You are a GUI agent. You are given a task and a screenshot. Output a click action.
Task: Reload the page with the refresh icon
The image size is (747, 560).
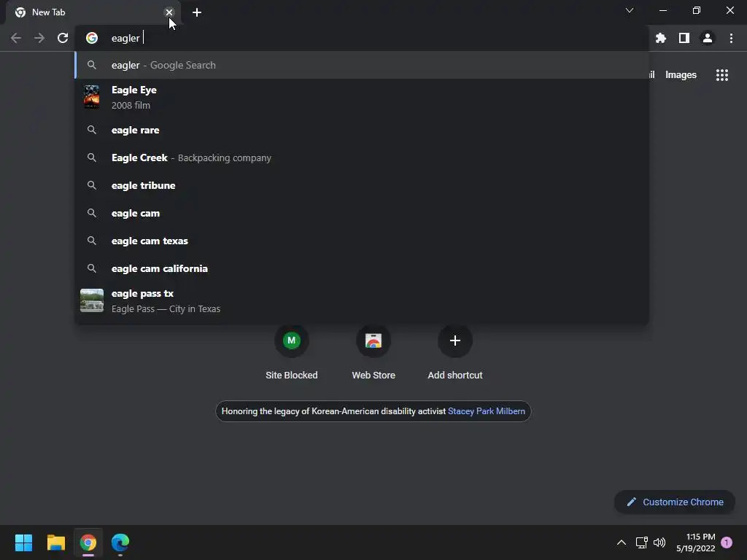[63, 38]
